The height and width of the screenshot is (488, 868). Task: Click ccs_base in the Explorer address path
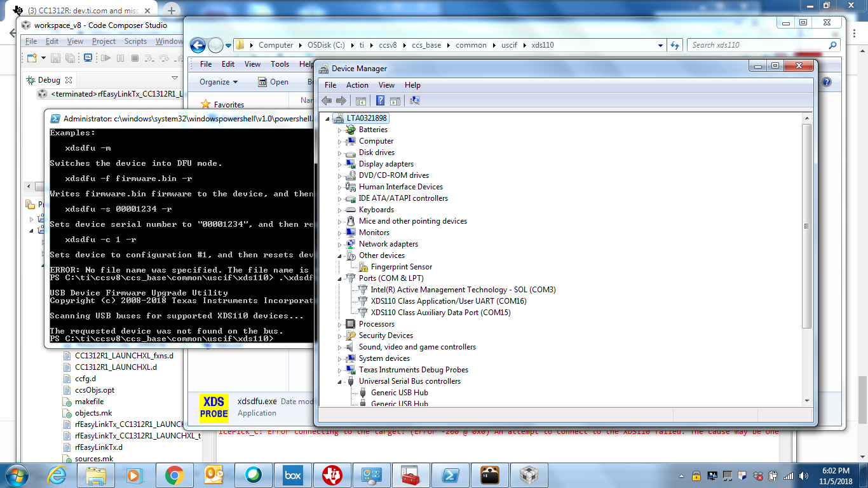click(426, 45)
